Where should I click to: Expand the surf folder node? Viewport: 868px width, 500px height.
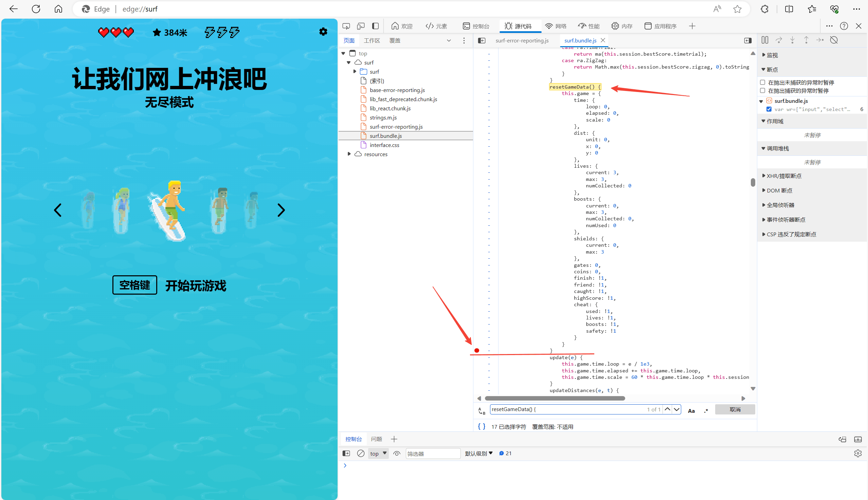(x=355, y=71)
